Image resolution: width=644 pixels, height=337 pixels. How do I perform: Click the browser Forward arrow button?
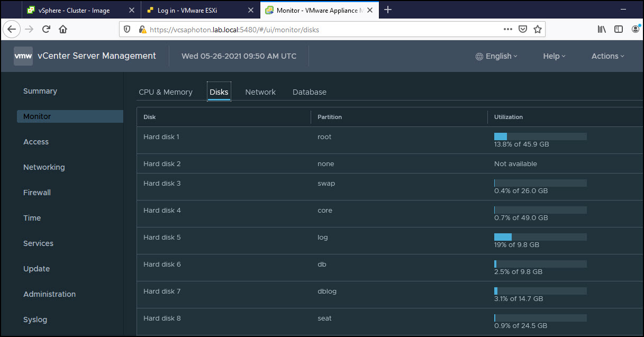pos(30,30)
